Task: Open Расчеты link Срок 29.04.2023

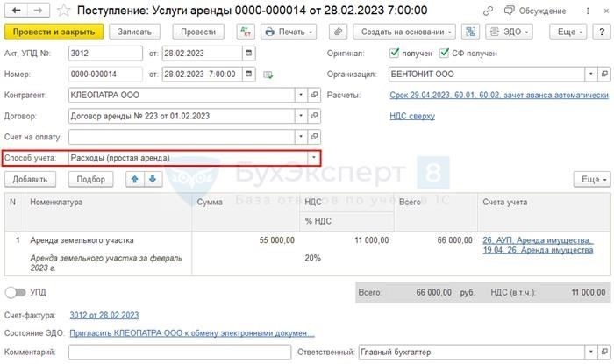Action: pos(499,95)
